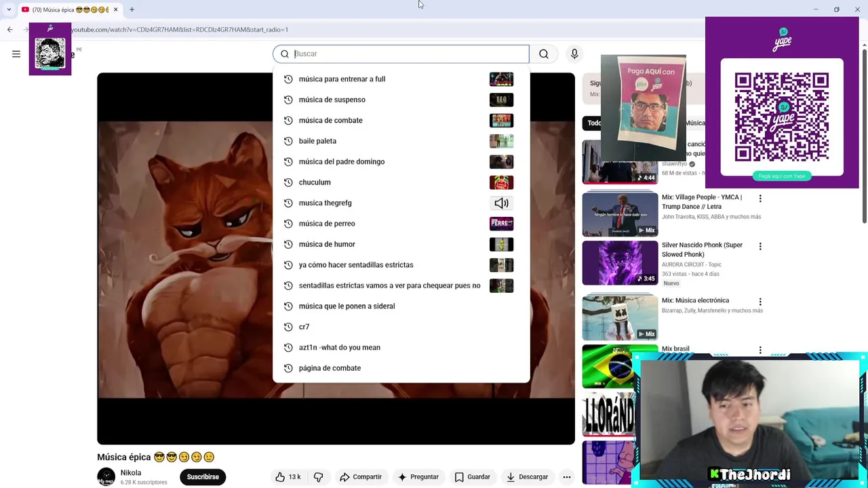This screenshot has width=868, height=488.
Task: Click history icon beside 'baile paleta'
Action: coord(288,141)
